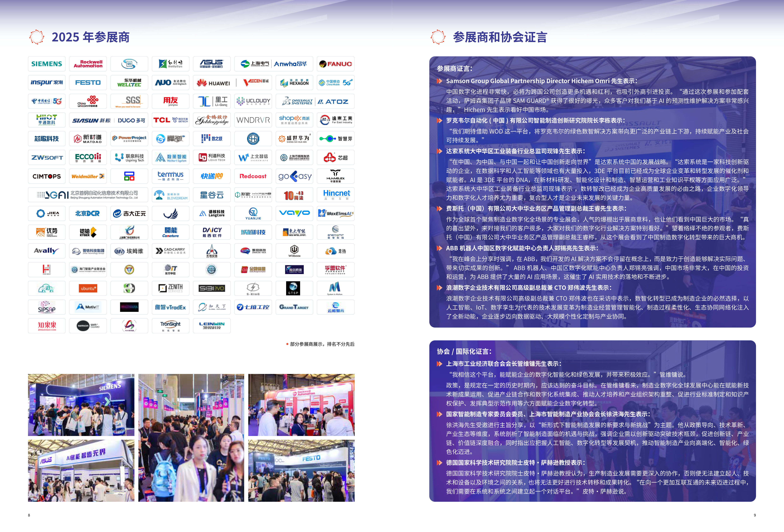Select the ubuntu logo tile
Screen dimensions: 784x532
[x=88, y=288]
